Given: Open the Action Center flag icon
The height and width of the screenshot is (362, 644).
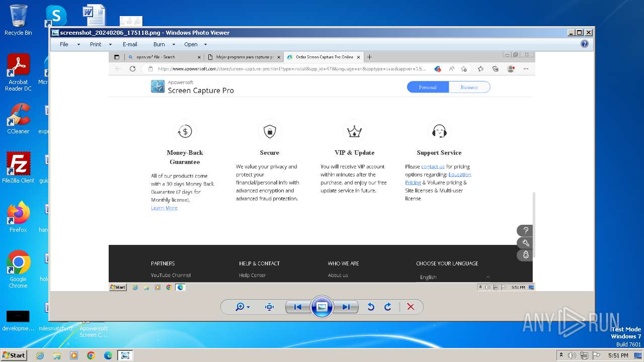Looking at the screenshot, I should (x=596, y=355).
